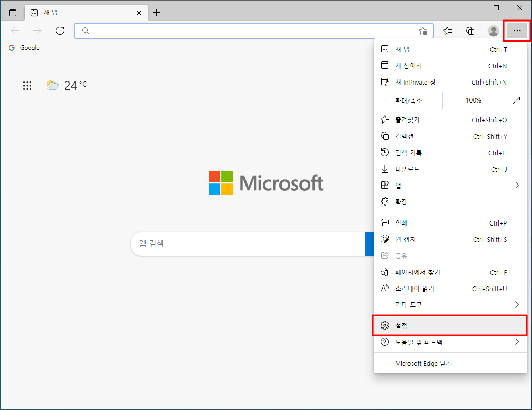Open 검색 기록 history menu item
Screen dimensions: 532x410
point(450,153)
